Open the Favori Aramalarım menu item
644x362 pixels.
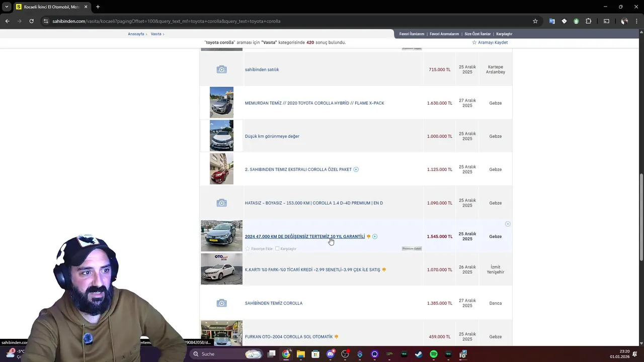(444, 34)
